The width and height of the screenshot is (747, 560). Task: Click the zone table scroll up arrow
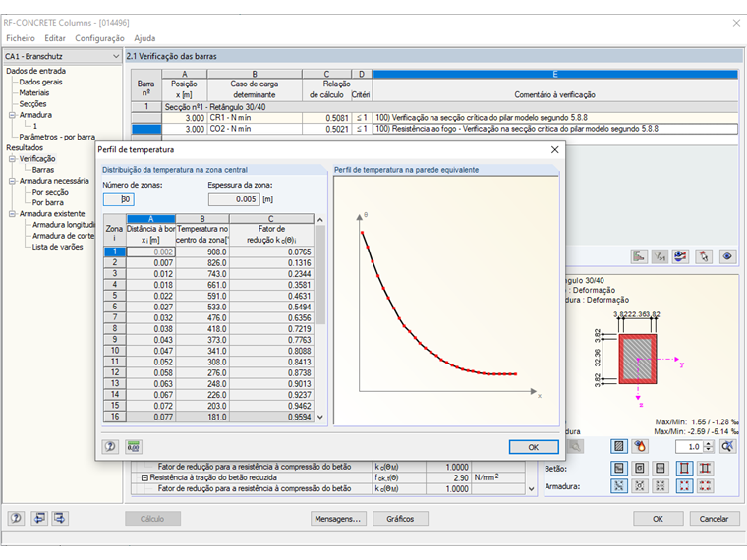tap(320, 219)
